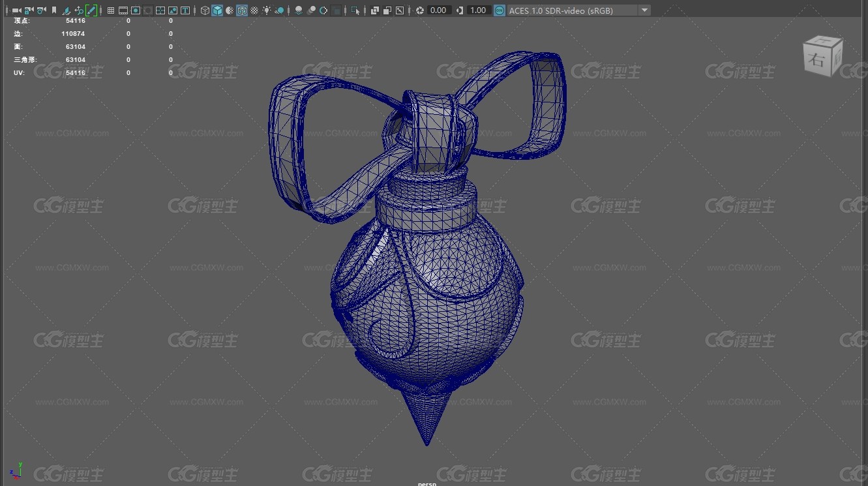Image resolution: width=868 pixels, height=486 pixels.
Task: Click Use Default Material icon
Action: click(230, 10)
